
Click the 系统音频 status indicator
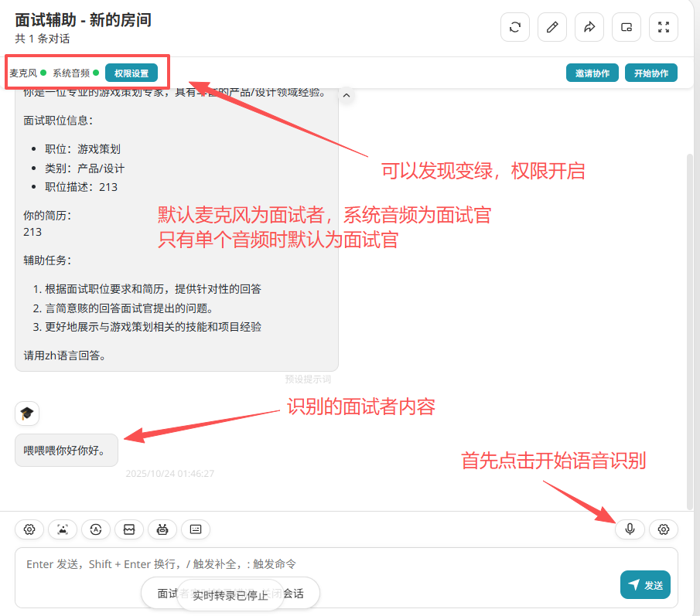point(76,73)
